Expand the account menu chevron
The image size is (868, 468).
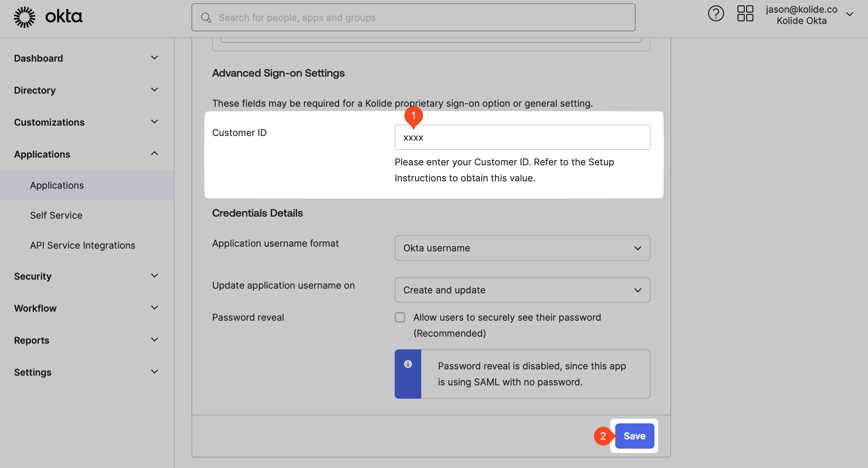pos(849,14)
